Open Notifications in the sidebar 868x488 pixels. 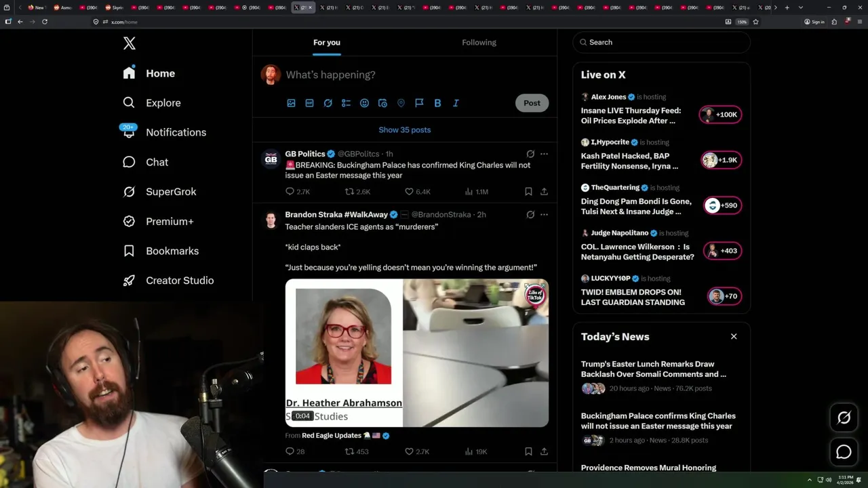pyautogui.click(x=164, y=132)
